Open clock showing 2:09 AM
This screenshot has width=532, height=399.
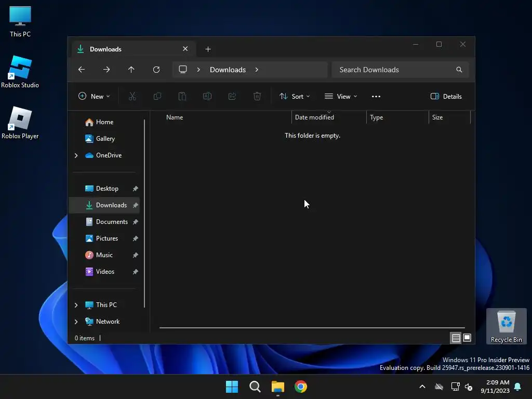(495, 387)
